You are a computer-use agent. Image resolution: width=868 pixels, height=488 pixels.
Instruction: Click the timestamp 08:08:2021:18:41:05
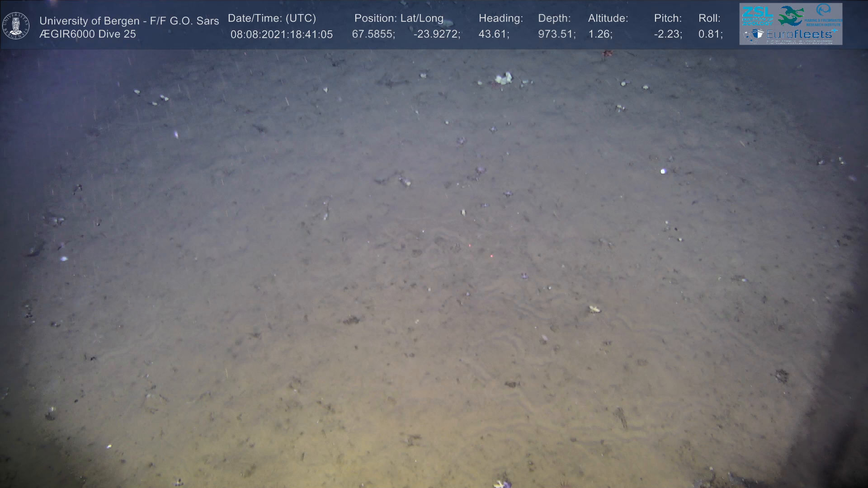pos(281,34)
